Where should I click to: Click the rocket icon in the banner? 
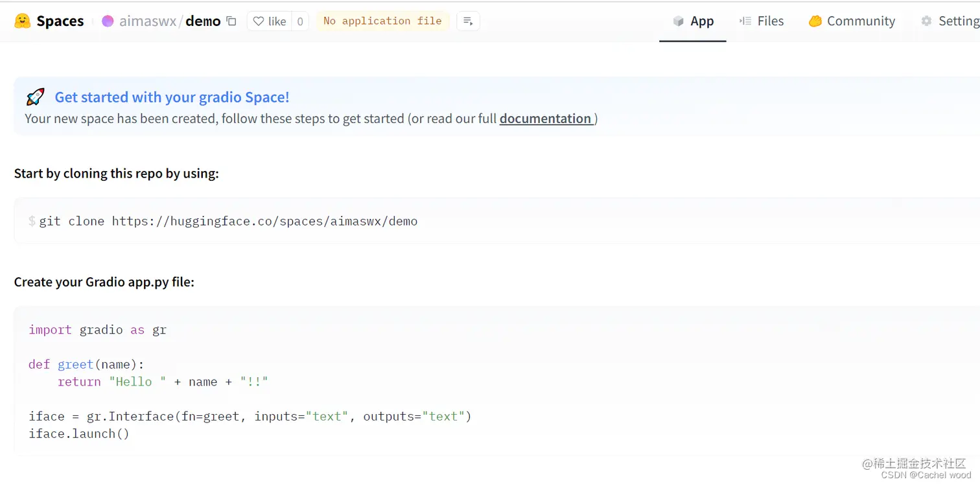(x=35, y=97)
